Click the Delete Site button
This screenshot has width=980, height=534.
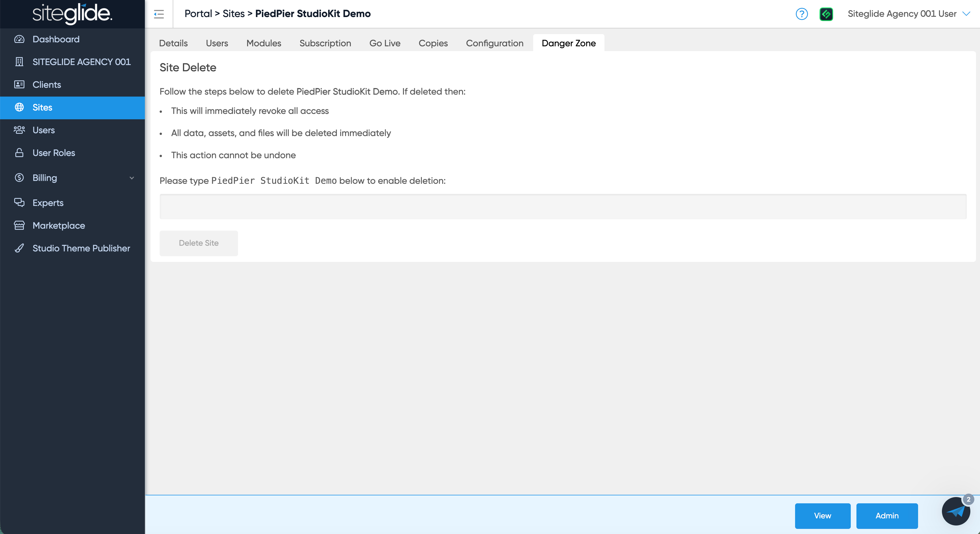pyautogui.click(x=199, y=243)
